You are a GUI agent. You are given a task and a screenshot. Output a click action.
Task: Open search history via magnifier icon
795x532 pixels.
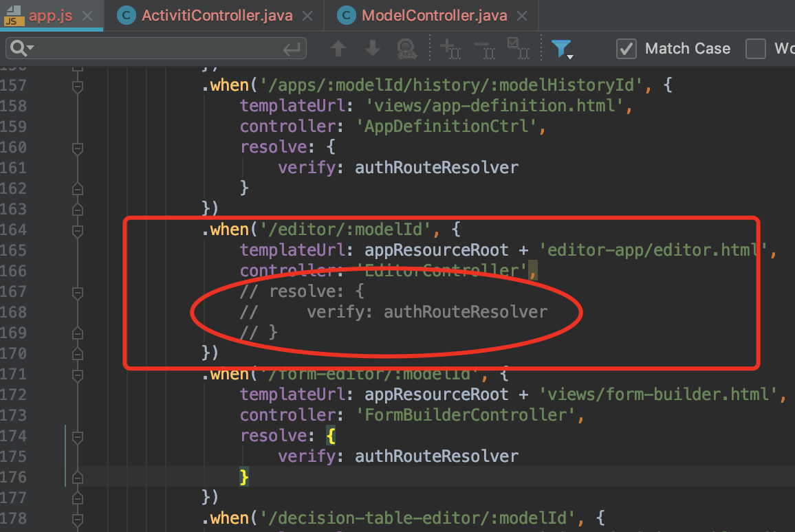[21, 48]
